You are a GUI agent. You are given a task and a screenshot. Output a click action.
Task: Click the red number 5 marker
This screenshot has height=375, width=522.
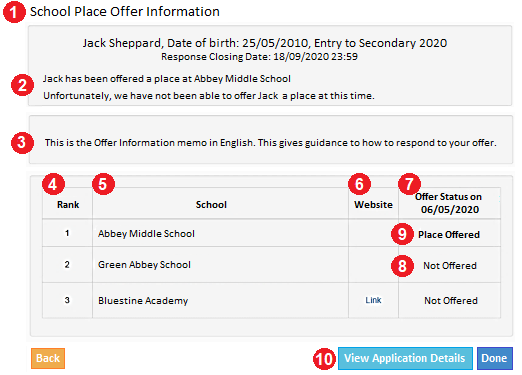(x=103, y=184)
